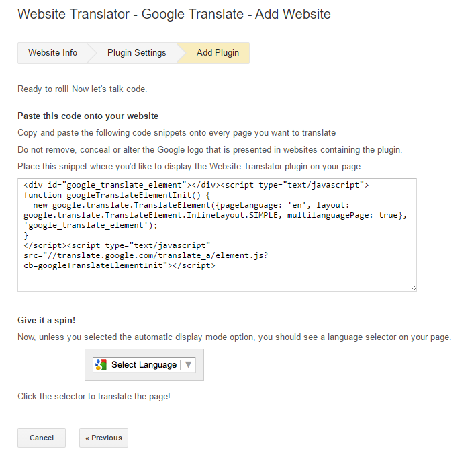476x453 pixels.
Task: Open the Select Language dropdown
Action: [144, 364]
